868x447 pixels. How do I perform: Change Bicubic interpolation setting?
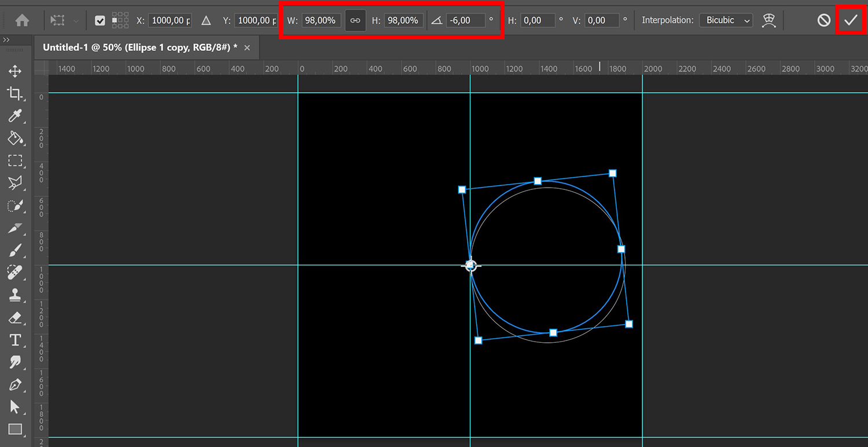coord(726,19)
